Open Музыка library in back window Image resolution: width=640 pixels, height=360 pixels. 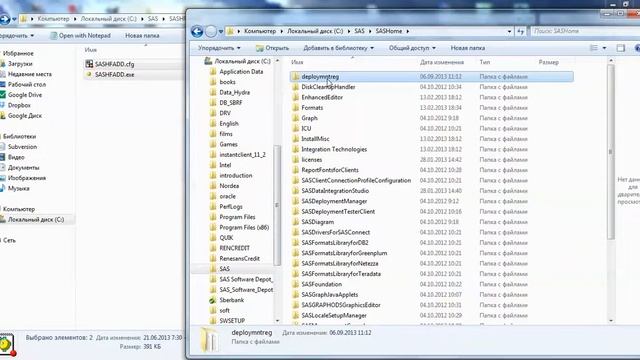tap(18, 189)
